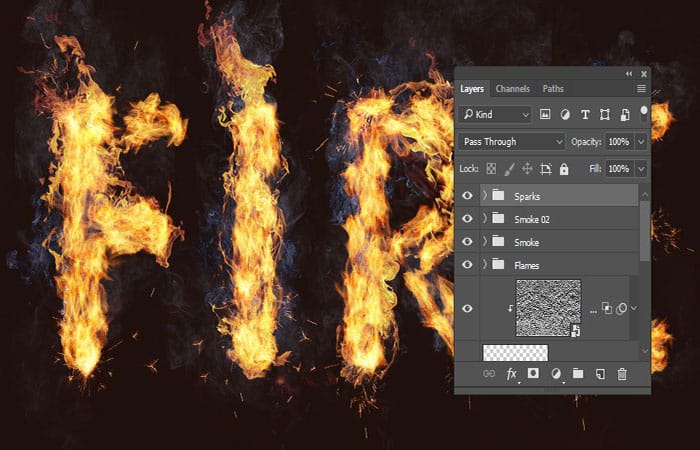Hide the Flames group

pos(467,265)
